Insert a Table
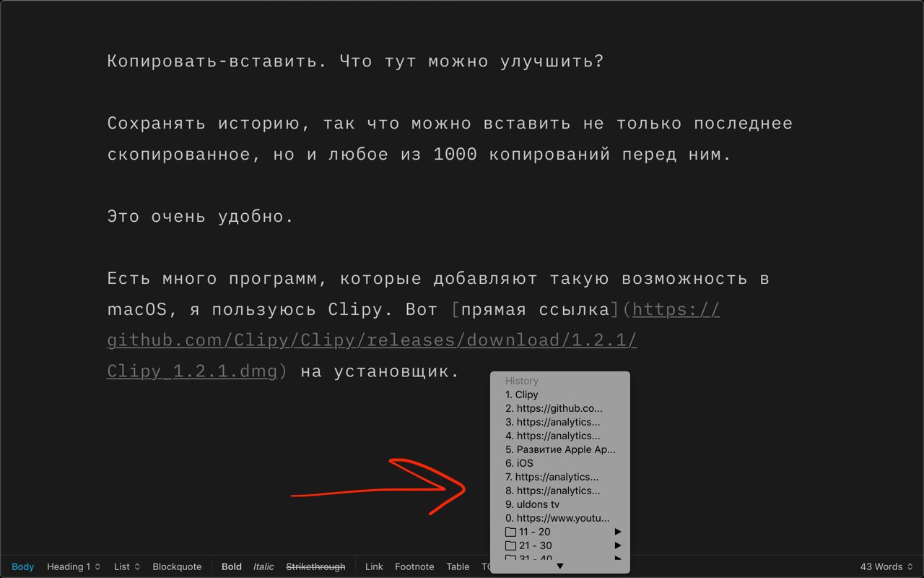 pos(458,566)
